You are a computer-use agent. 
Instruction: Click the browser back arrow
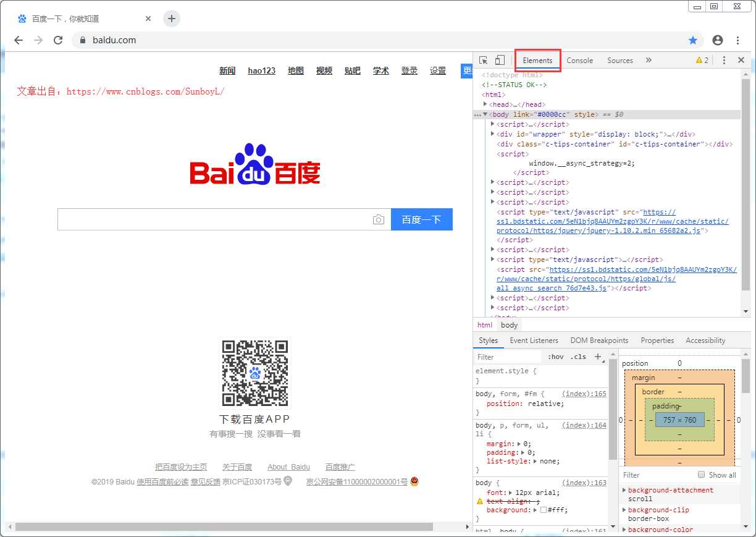click(19, 40)
